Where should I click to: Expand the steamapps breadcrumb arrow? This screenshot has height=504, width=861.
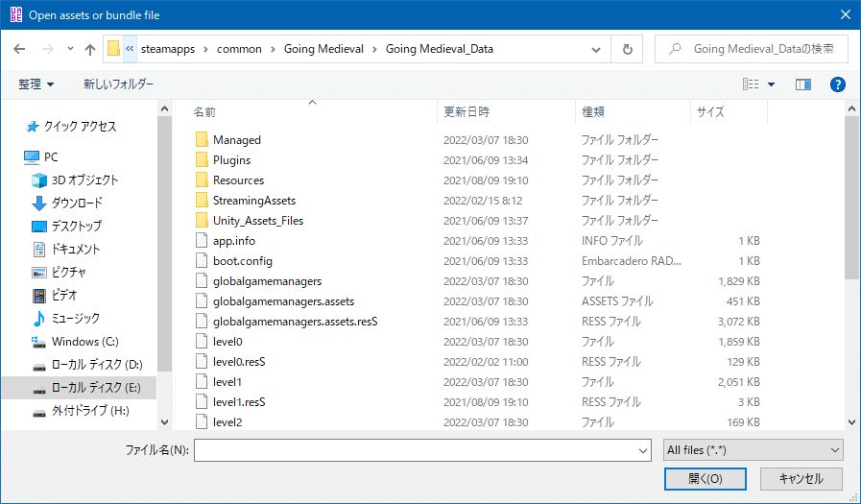click(206, 49)
